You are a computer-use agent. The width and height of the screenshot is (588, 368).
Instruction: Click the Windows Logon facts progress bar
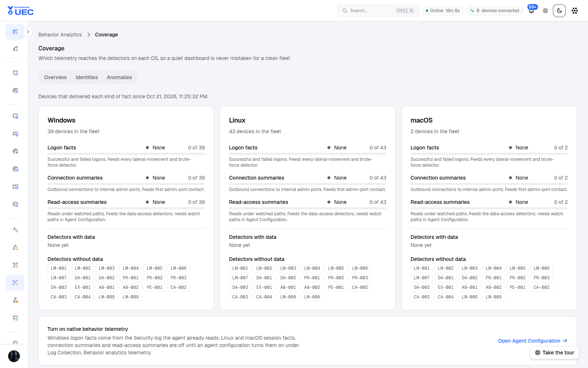[126, 154]
